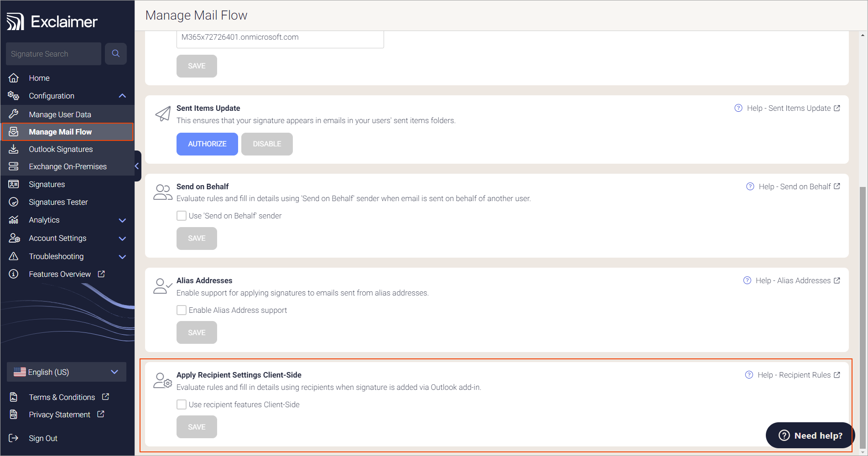
Task: Open Signatures in the sidebar menu
Action: 47,184
